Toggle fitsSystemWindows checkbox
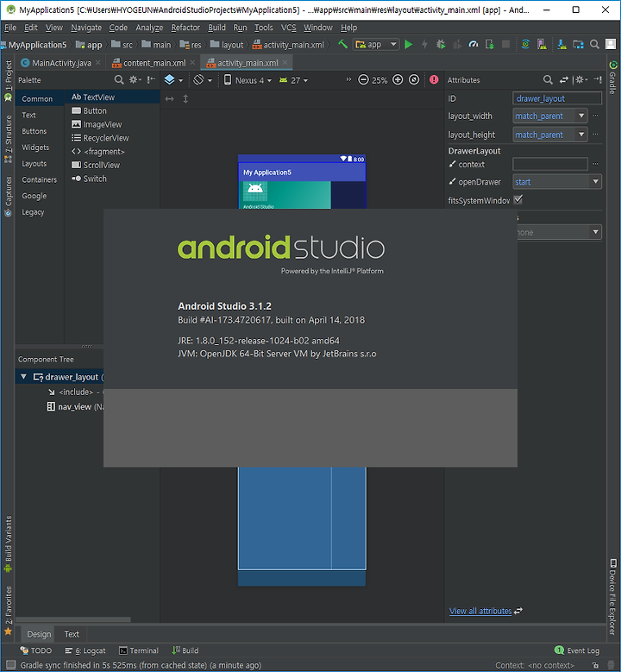The height and width of the screenshot is (672, 621). 518,200
